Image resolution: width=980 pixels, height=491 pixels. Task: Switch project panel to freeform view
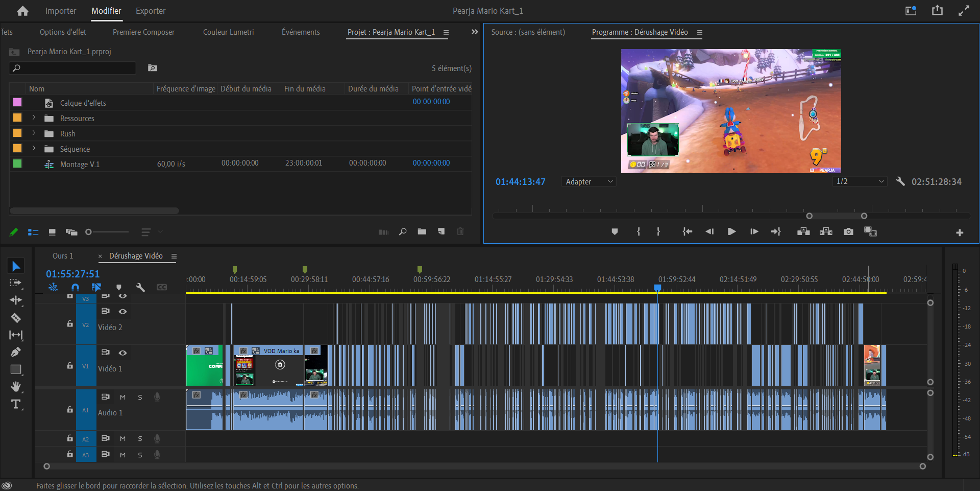tap(71, 232)
